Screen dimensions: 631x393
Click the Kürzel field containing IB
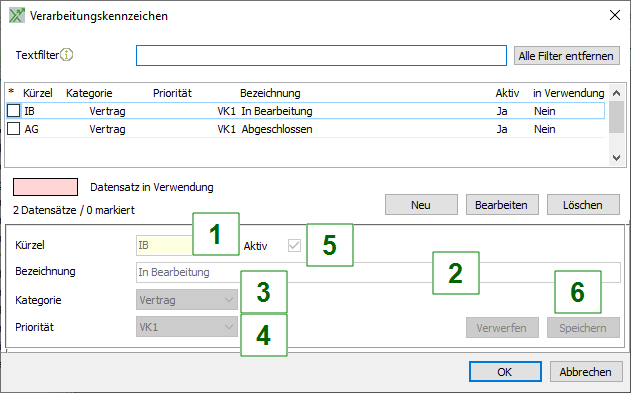tap(164, 245)
